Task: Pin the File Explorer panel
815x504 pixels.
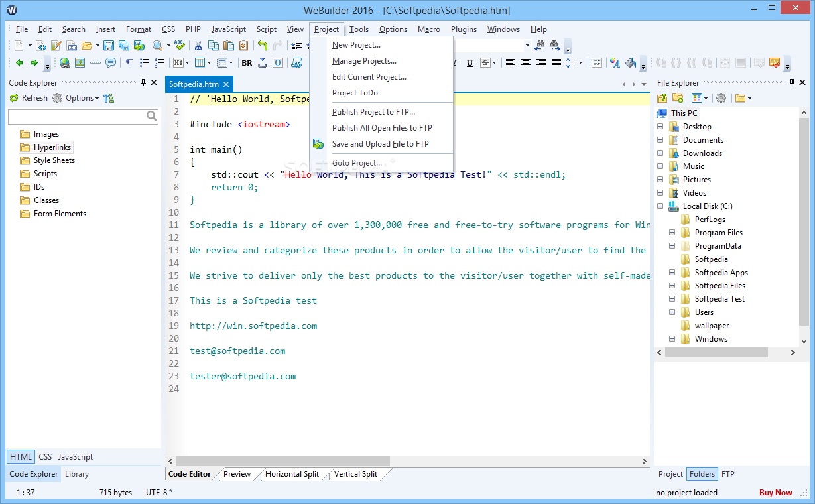Action: click(792, 82)
